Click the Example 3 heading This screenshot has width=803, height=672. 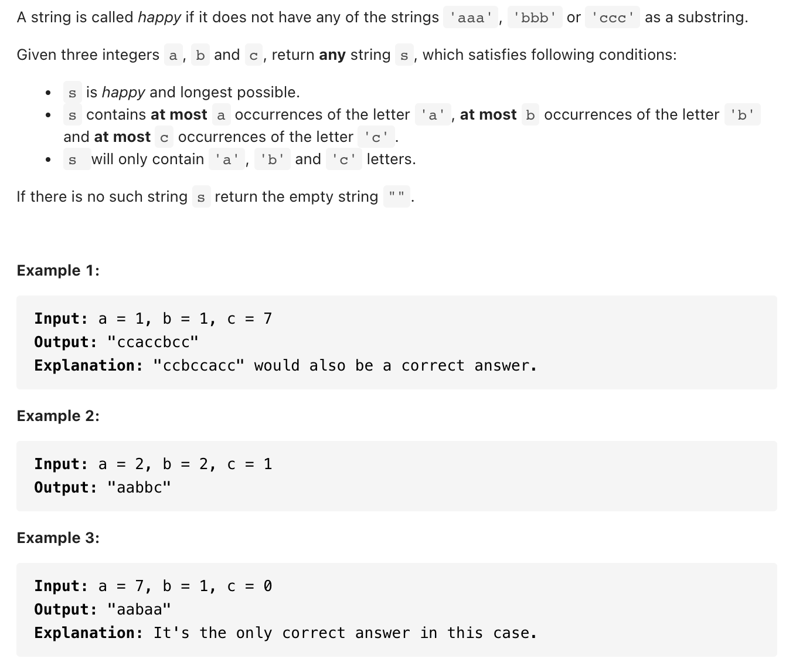tap(58, 538)
